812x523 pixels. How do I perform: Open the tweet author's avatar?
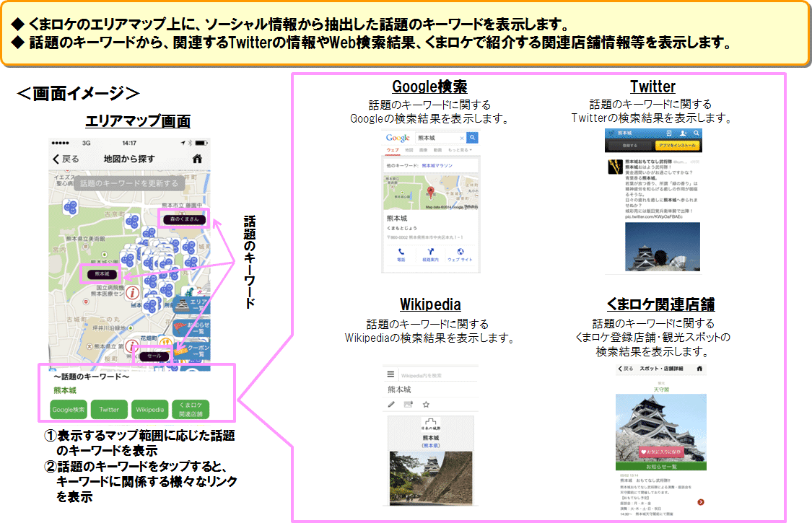tap(615, 167)
